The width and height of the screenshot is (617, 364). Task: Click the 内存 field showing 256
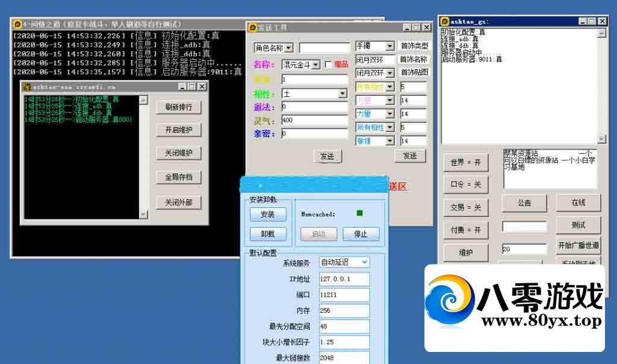point(344,310)
